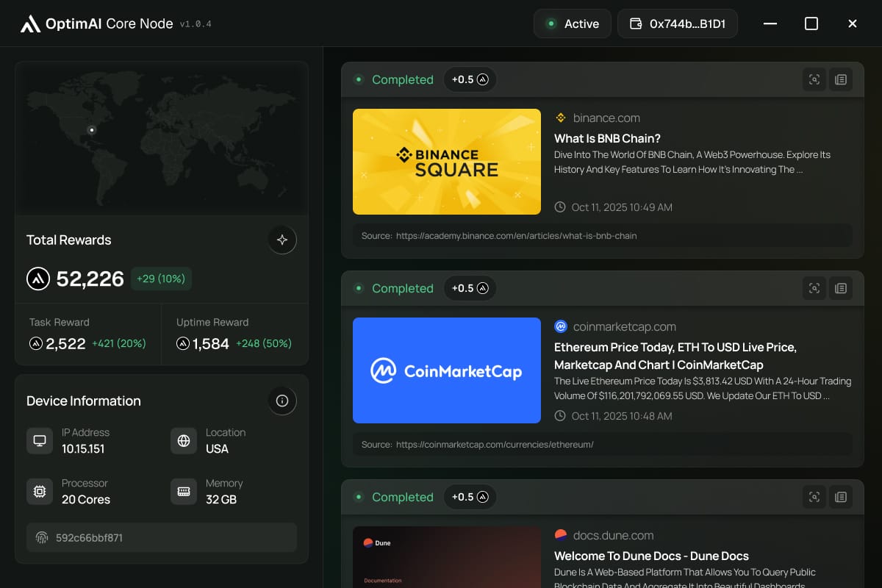Toggle the Active node status button
This screenshot has width=882, height=588.
click(572, 24)
